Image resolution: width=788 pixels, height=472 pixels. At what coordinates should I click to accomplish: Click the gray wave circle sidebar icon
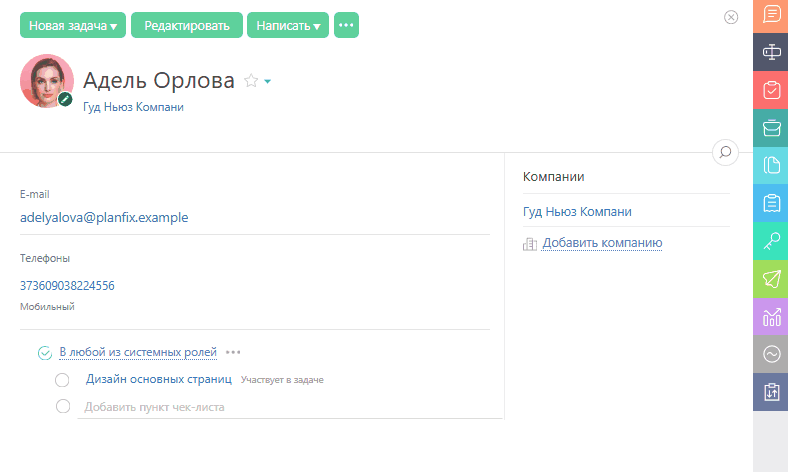click(x=770, y=354)
